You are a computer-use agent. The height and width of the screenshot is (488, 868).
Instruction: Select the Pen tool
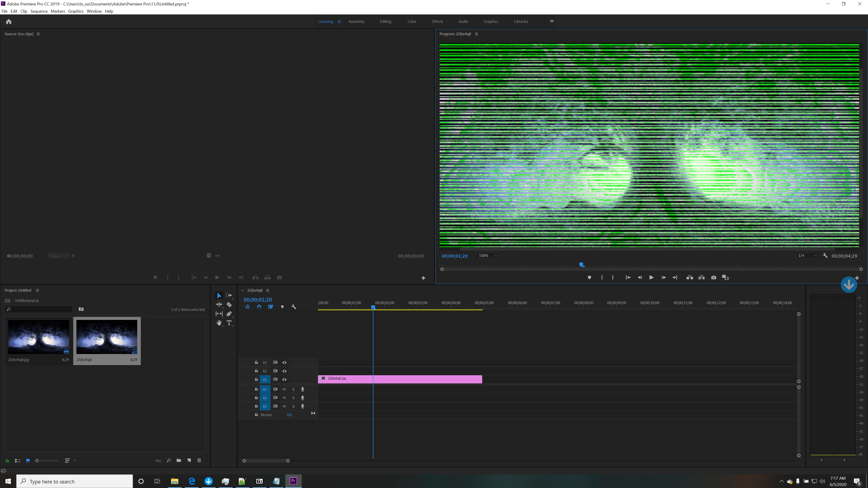[x=229, y=314]
